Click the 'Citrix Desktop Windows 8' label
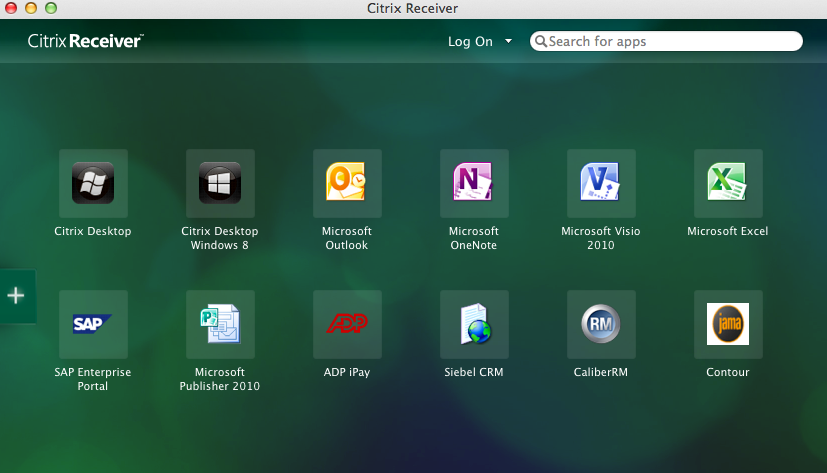Image resolution: width=827 pixels, height=473 pixels. [219, 238]
